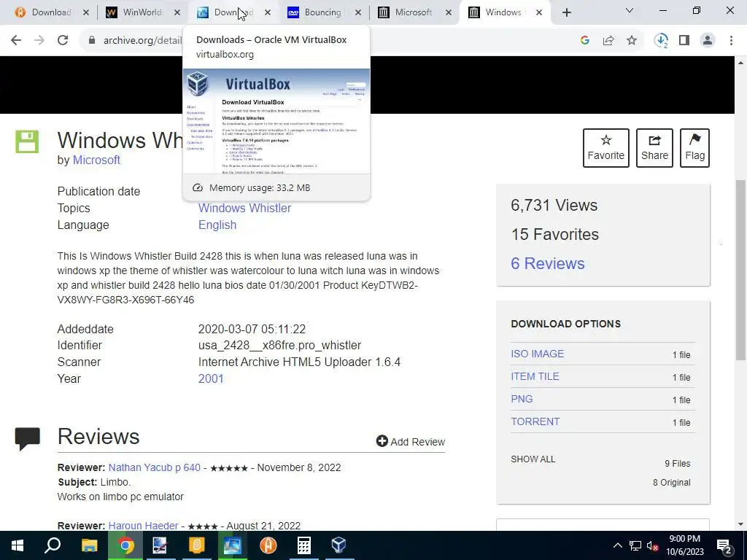Close the WinWorld tab

(177, 13)
